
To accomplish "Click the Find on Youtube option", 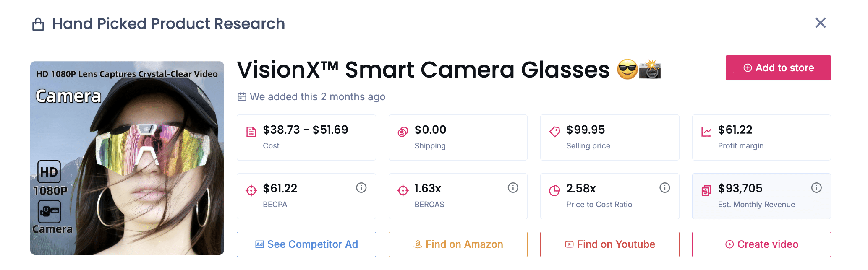I will coord(609,244).
